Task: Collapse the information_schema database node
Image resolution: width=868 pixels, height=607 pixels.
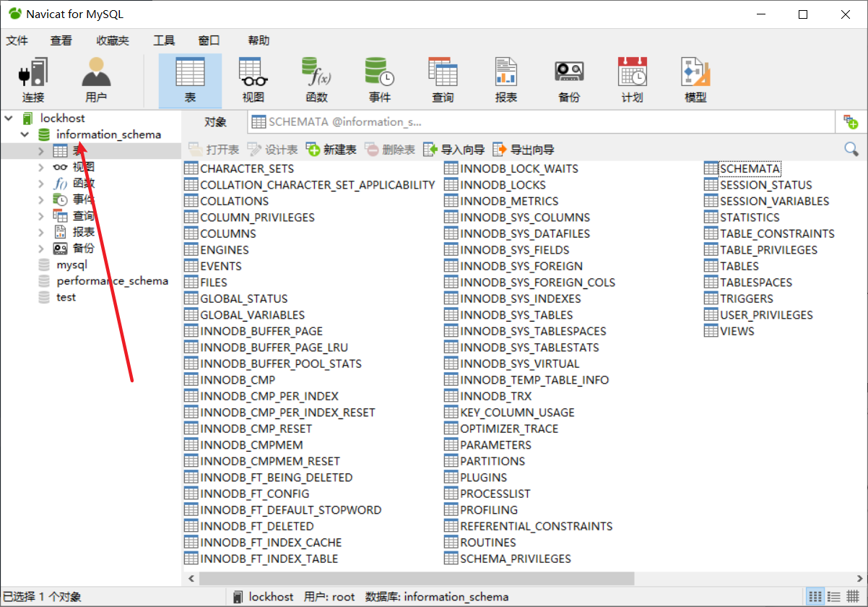Action: (x=25, y=134)
